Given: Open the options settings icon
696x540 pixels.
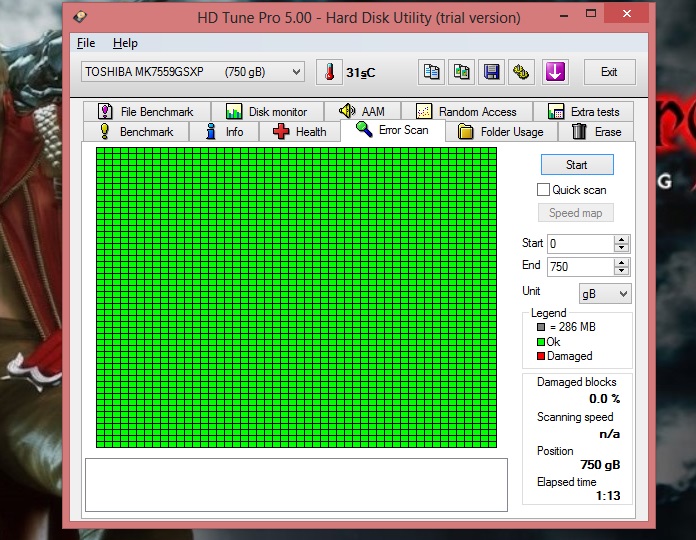Looking at the screenshot, I should [x=520, y=72].
